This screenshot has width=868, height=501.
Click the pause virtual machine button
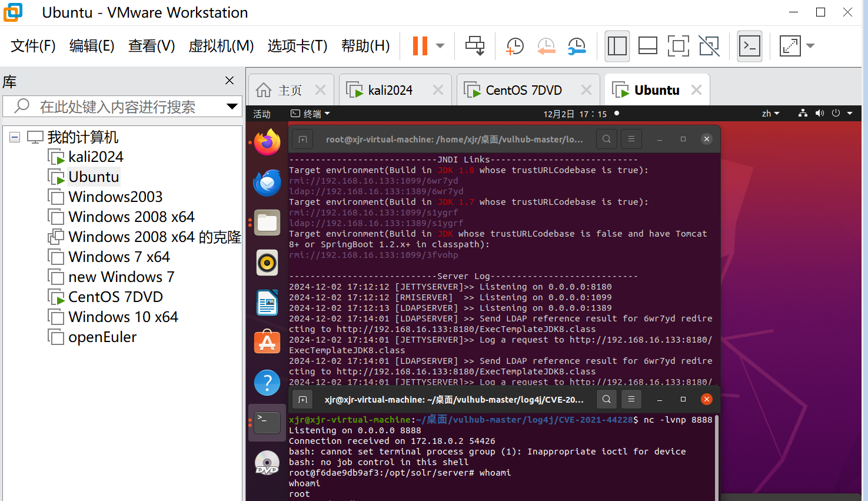click(x=420, y=46)
